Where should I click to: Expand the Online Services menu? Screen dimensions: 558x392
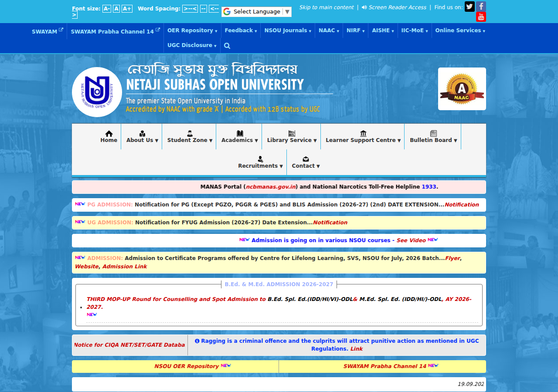click(x=460, y=30)
